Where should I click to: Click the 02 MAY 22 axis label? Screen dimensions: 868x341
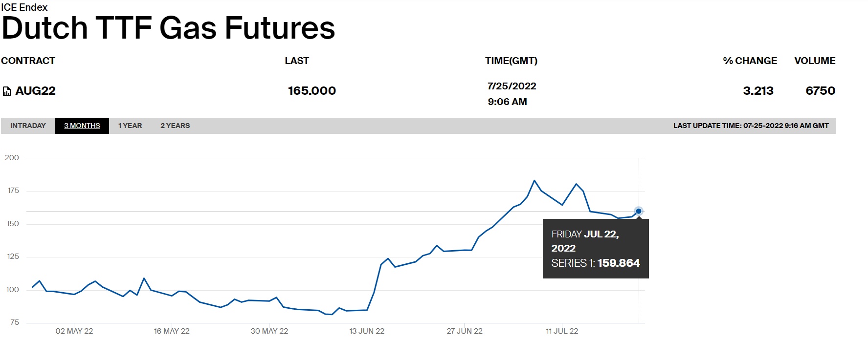pyautogui.click(x=74, y=331)
